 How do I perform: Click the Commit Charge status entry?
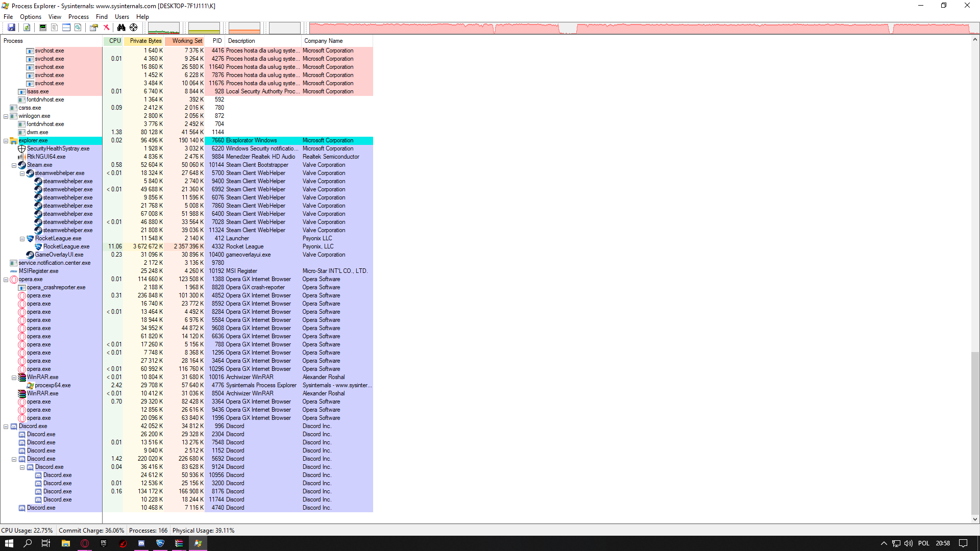91,531
